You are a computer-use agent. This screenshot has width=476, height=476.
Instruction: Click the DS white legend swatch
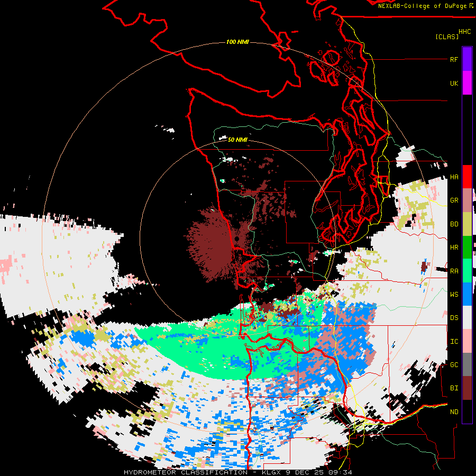tap(467, 317)
